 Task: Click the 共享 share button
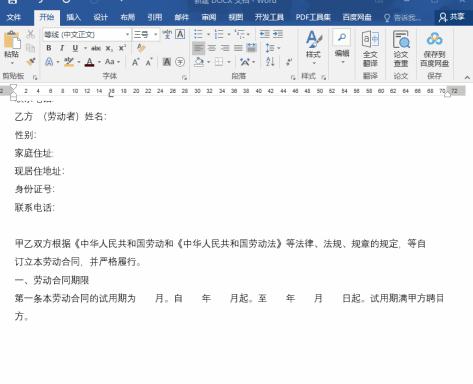tap(451, 17)
